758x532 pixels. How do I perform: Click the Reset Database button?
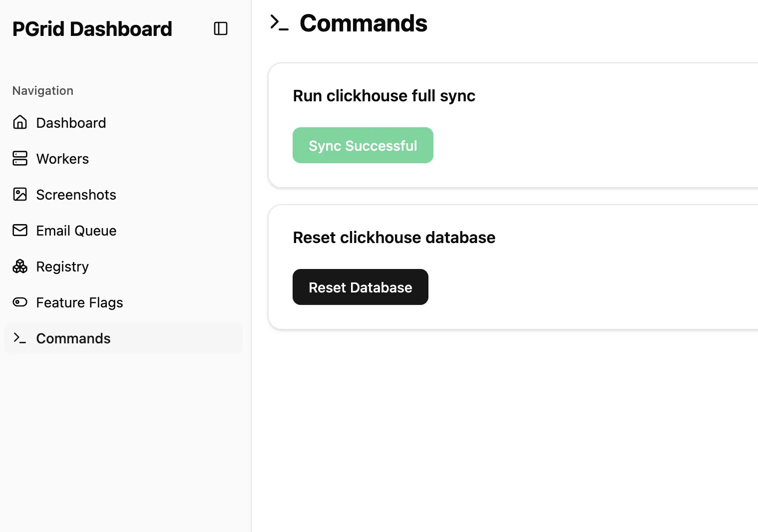(360, 287)
